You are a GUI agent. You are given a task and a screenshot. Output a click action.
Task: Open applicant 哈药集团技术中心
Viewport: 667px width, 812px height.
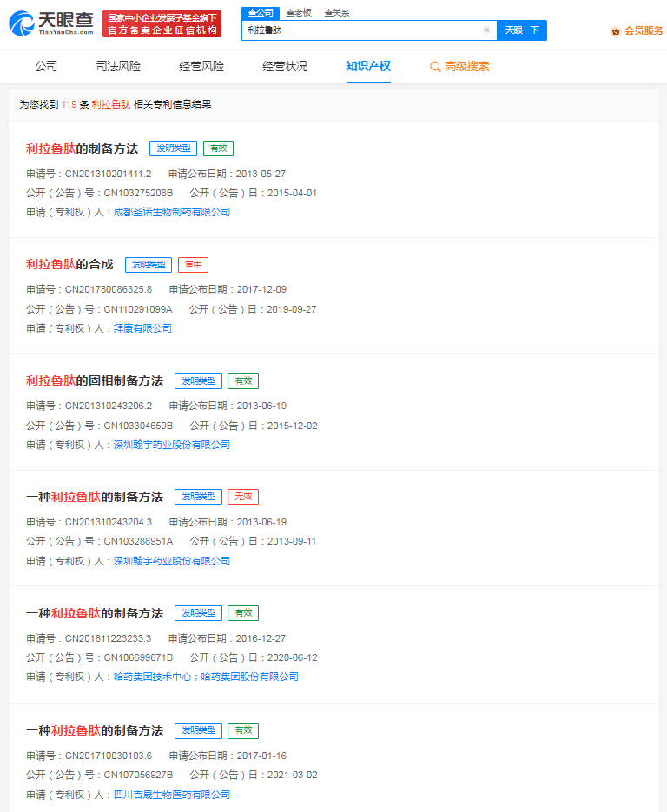point(152,677)
